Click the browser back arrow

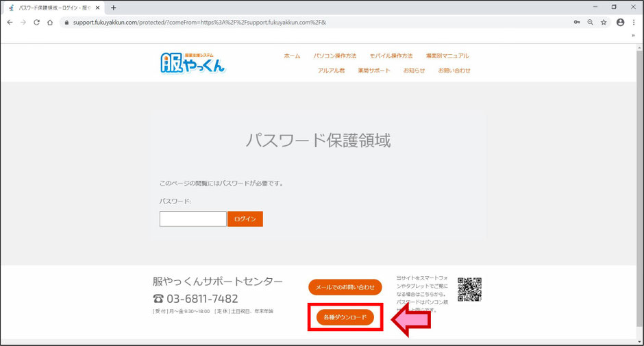coord(10,22)
